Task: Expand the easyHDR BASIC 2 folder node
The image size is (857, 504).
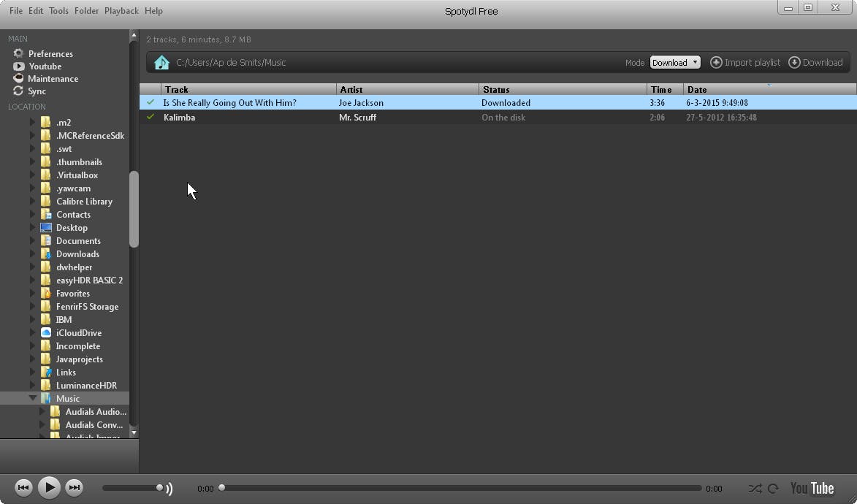Action: click(x=32, y=280)
